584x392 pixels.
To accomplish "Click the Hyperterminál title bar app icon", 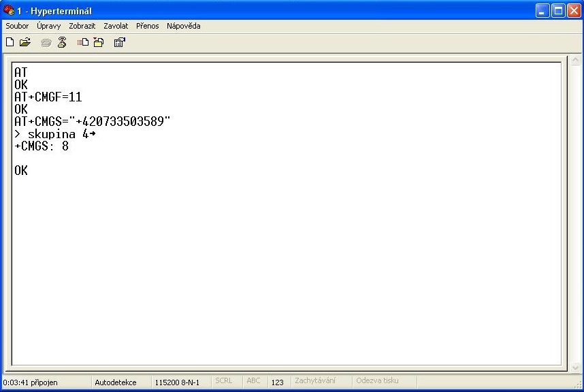I will point(9,10).
